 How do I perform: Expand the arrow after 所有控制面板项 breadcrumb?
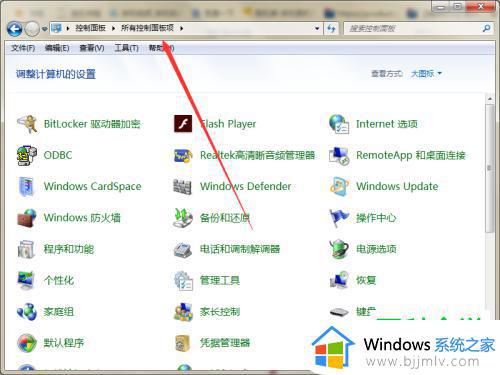(181, 28)
